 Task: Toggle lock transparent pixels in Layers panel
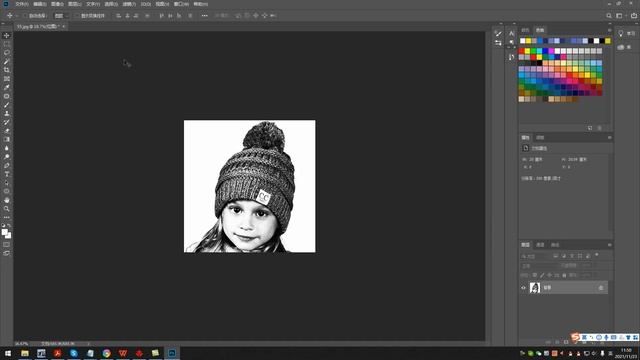point(535,275)
